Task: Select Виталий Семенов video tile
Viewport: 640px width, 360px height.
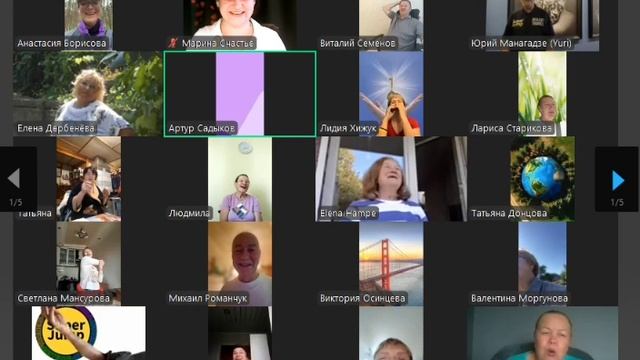Action: tap(391, 25)
